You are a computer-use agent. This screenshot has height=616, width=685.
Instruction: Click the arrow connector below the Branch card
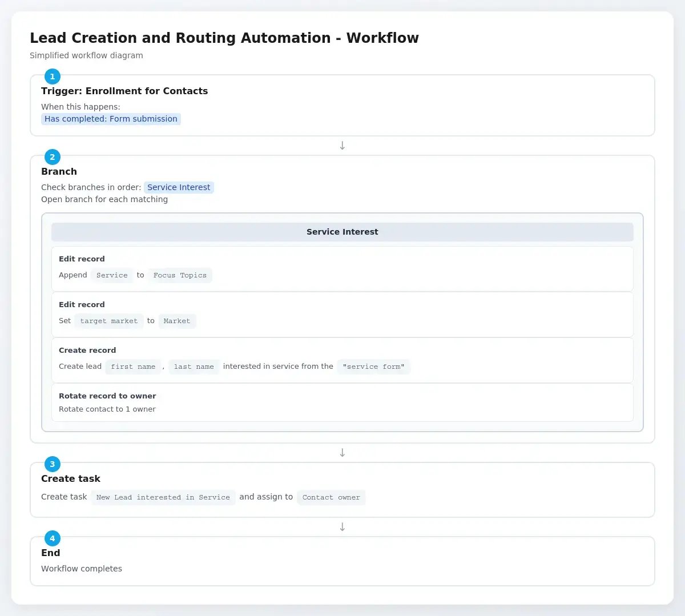342,452
